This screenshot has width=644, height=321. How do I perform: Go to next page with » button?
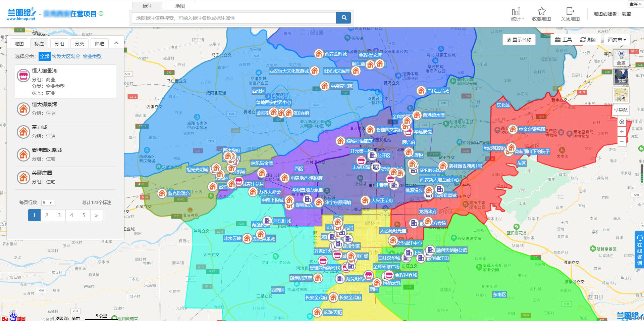96,215
